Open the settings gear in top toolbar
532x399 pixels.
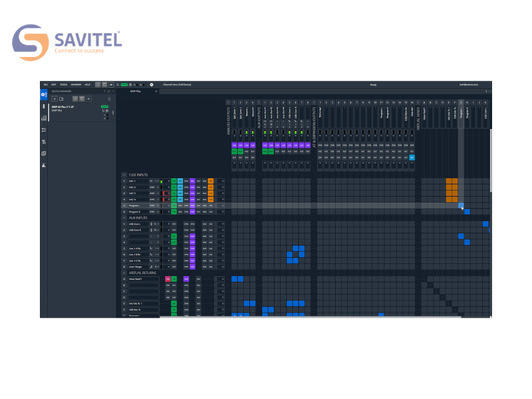click(x=152, y=84)
